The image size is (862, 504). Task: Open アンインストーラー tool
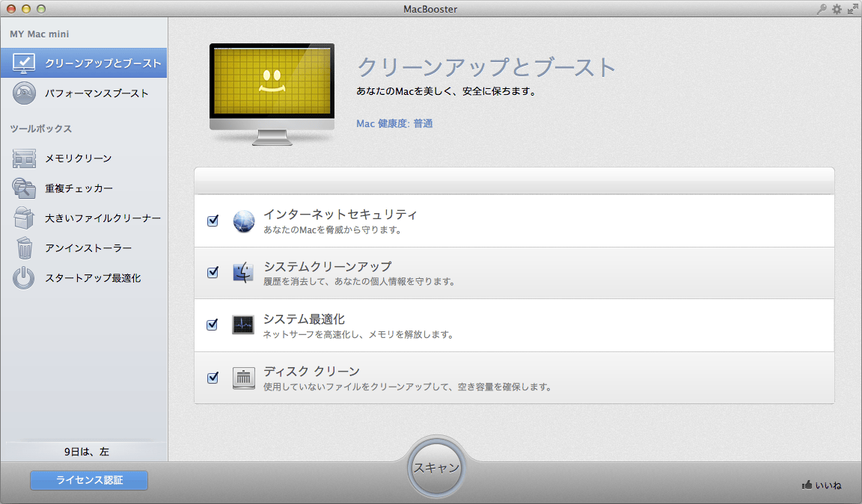click(84, 248)
